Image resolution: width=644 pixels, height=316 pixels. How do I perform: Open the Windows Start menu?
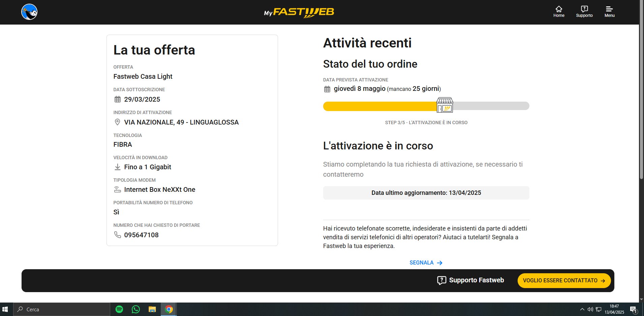(5, 309)
